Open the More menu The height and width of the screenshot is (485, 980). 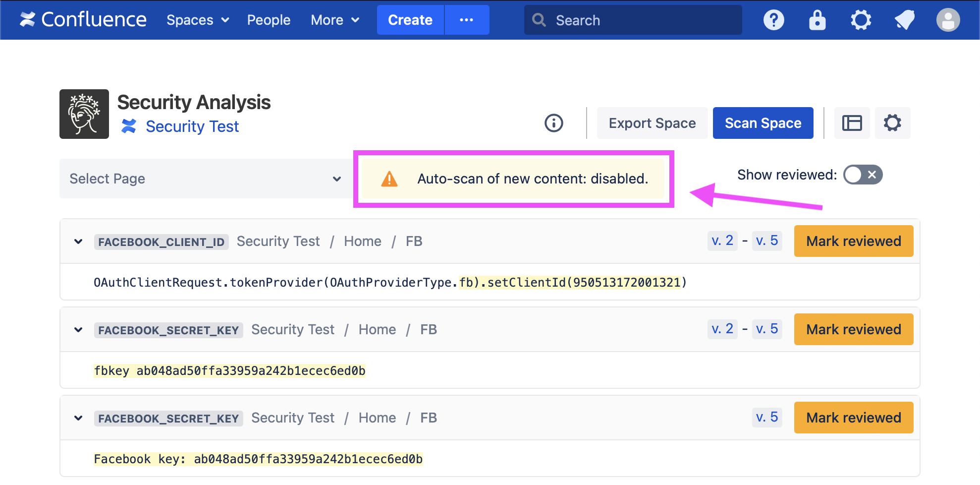[334, 20]
